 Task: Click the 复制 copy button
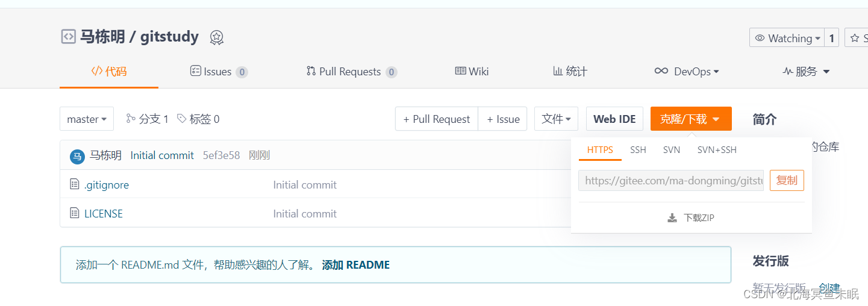point(787,180)
